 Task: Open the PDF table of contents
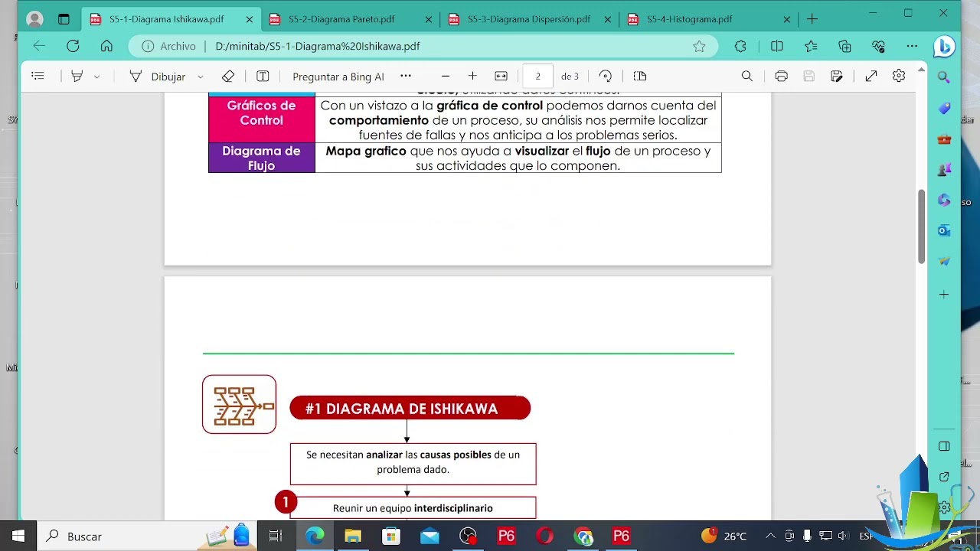tap(38, 76)
